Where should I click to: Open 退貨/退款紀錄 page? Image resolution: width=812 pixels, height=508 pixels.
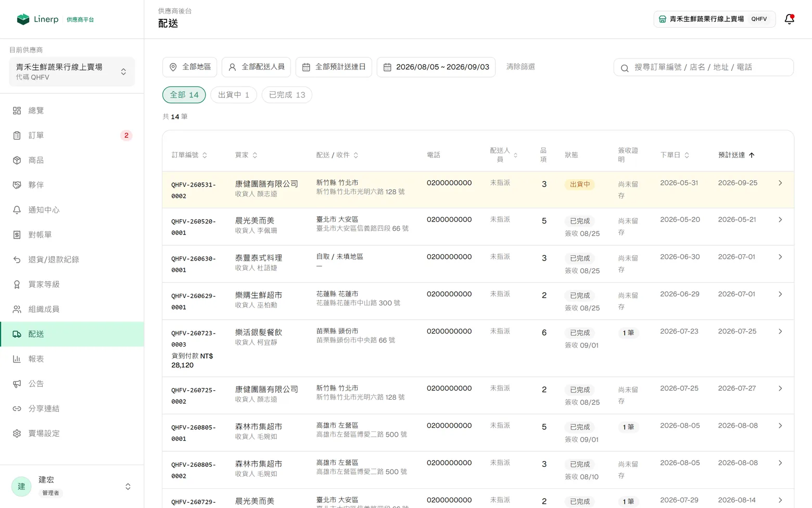tap(72, 259)
